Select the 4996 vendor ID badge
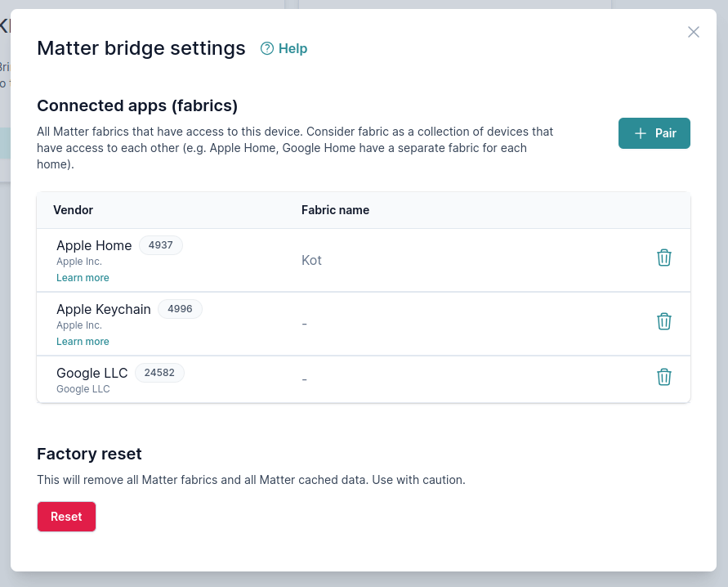Screen dimensions: 728x587 [x=180, y=309]
